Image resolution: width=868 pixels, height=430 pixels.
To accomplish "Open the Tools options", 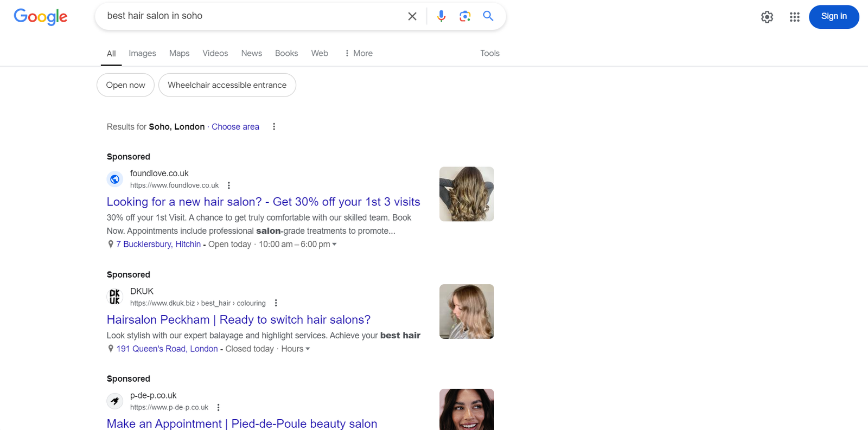I will coord(490,53).
